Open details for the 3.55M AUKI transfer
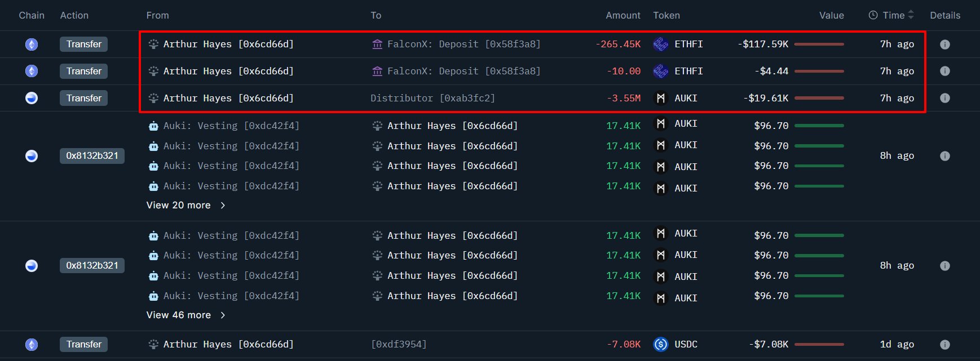This screenshot has width=980, height=361. pos(945,98)
